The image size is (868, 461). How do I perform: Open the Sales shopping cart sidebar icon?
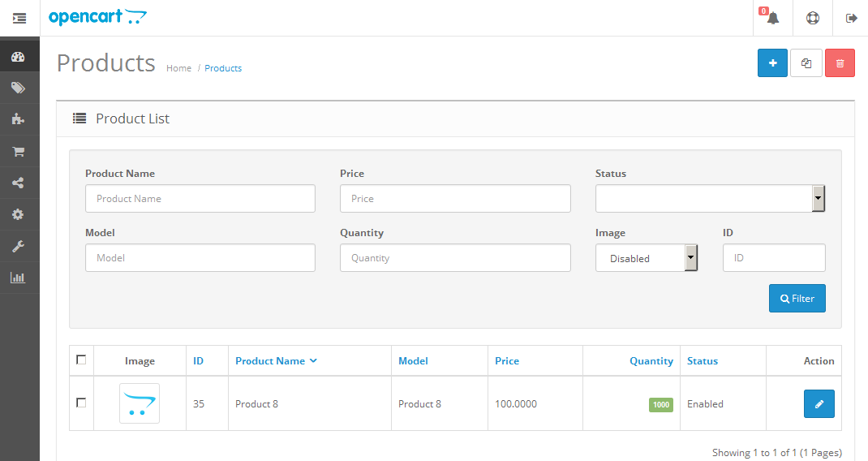click(18, 151)
